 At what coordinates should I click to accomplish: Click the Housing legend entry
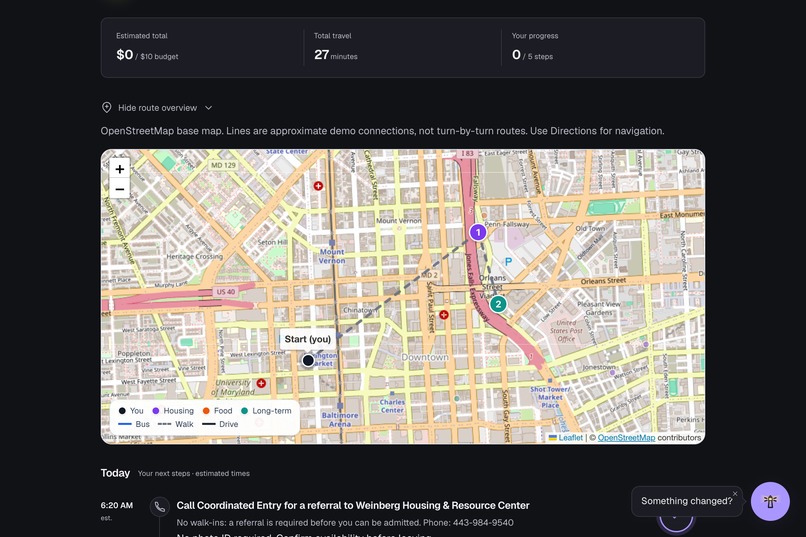pos(173,411)
